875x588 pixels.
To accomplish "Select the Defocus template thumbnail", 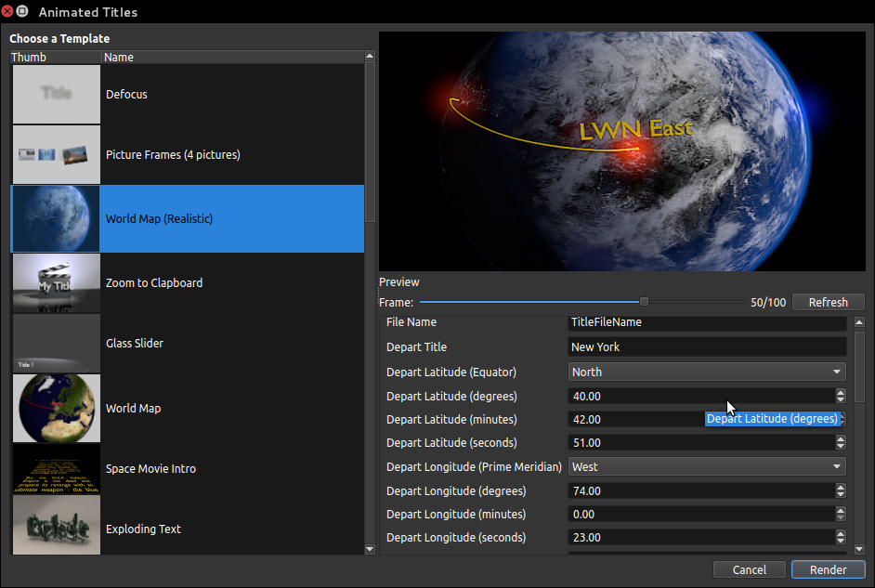I will pyautogui.click(x=56, y=94).
